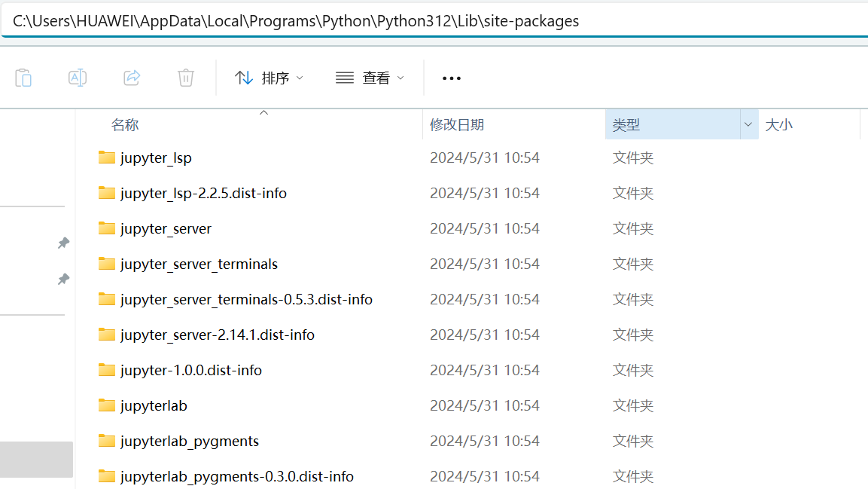Click the name jupyter_lsp-2.2.5.dist-info
This screenshot has height=489, width=868.
pyautogui.click(x=204, y=194)
